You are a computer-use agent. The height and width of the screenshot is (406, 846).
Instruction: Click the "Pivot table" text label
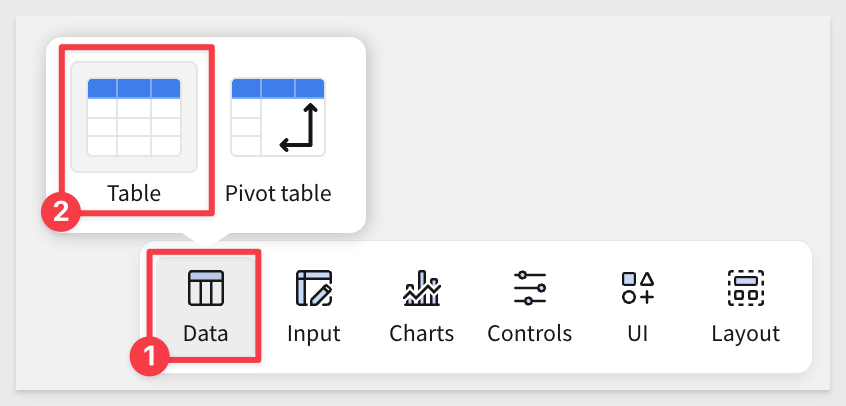[278, 193]
